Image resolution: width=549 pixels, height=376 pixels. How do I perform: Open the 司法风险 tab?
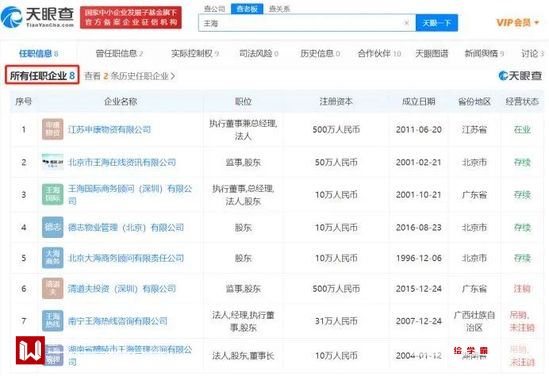[259, 54]
